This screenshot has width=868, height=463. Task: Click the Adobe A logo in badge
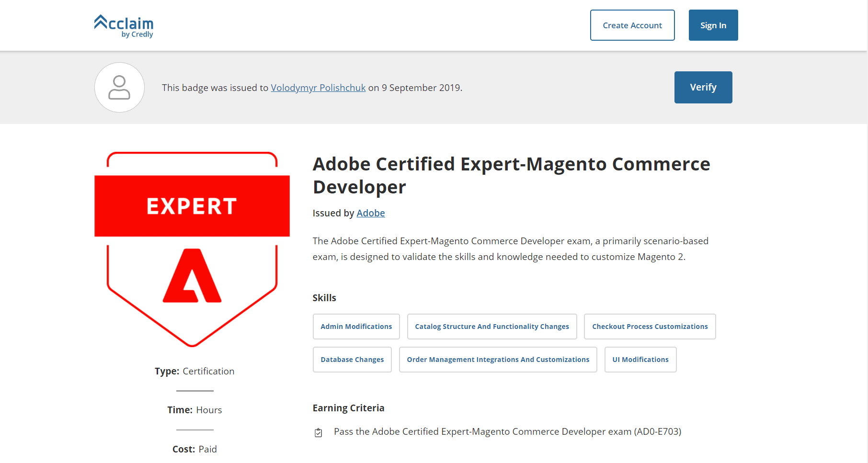point(192,276)
